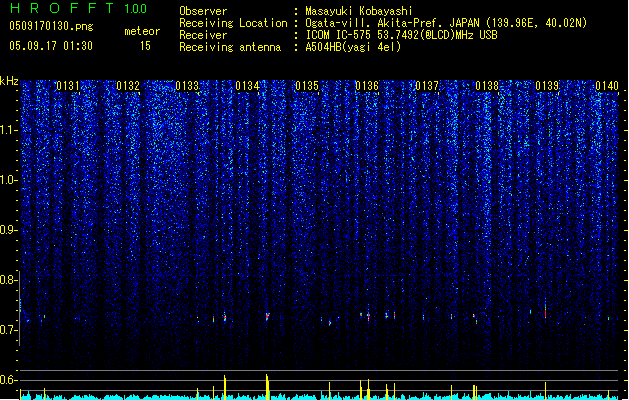The height and width of the screenshot is (400, 629).
Task: Click the tallest yellow peak below the 0134 marker
Action: pos(267,387)
